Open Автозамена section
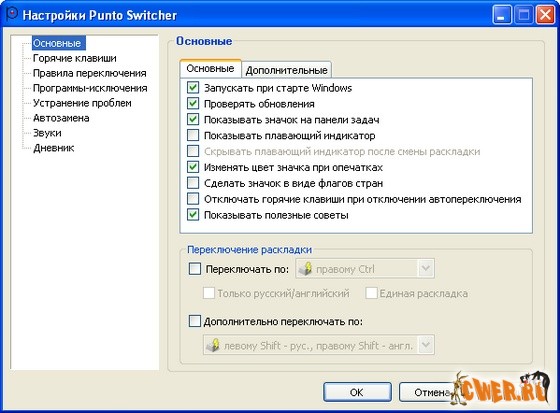 (61, 118)
